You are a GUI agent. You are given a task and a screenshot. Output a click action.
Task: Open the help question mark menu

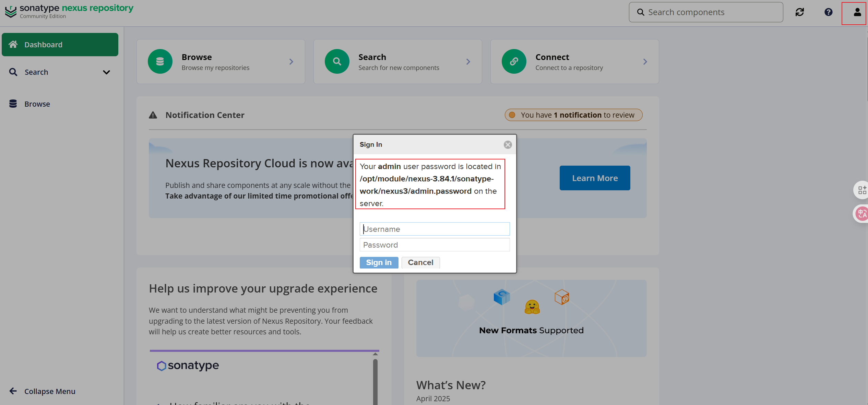(829, 12)
